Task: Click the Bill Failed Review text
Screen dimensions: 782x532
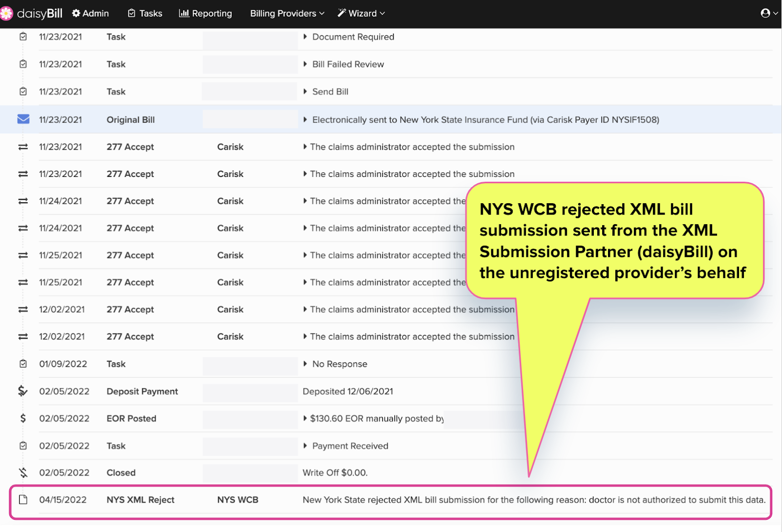Action: [348, 64]
